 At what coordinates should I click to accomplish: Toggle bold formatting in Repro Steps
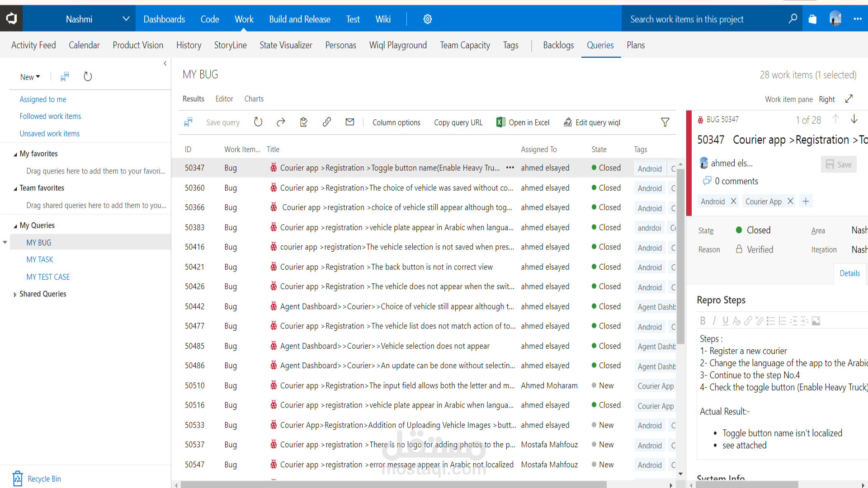tap(703, 321)
